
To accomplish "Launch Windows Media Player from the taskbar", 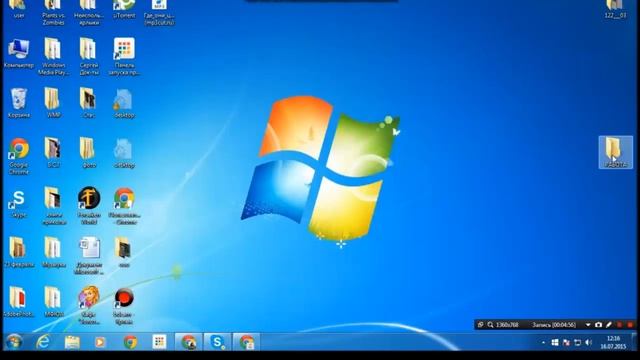I will tap(100, 342).
